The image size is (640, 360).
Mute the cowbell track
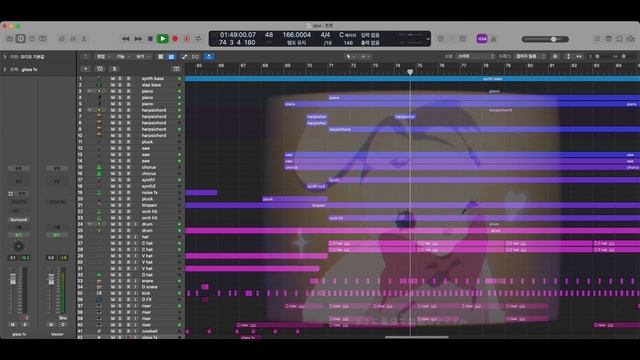coord(113,331)
